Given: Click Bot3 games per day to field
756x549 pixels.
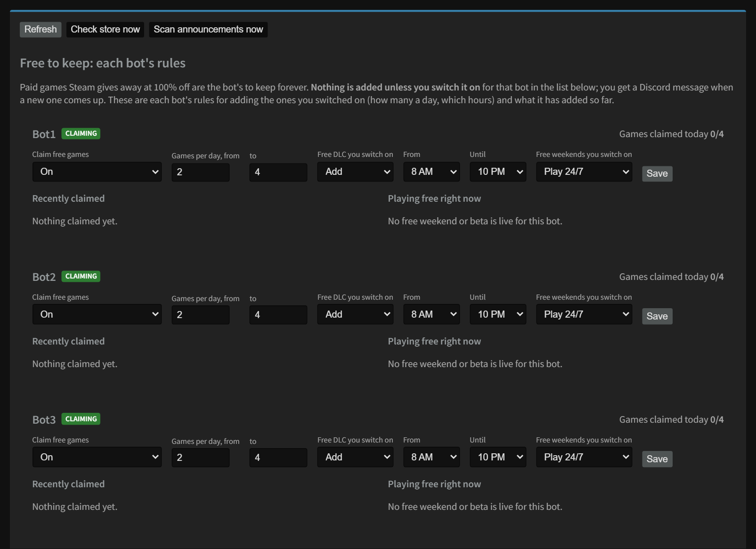Looking at the screenshot, I should click(x=278, y=458).
